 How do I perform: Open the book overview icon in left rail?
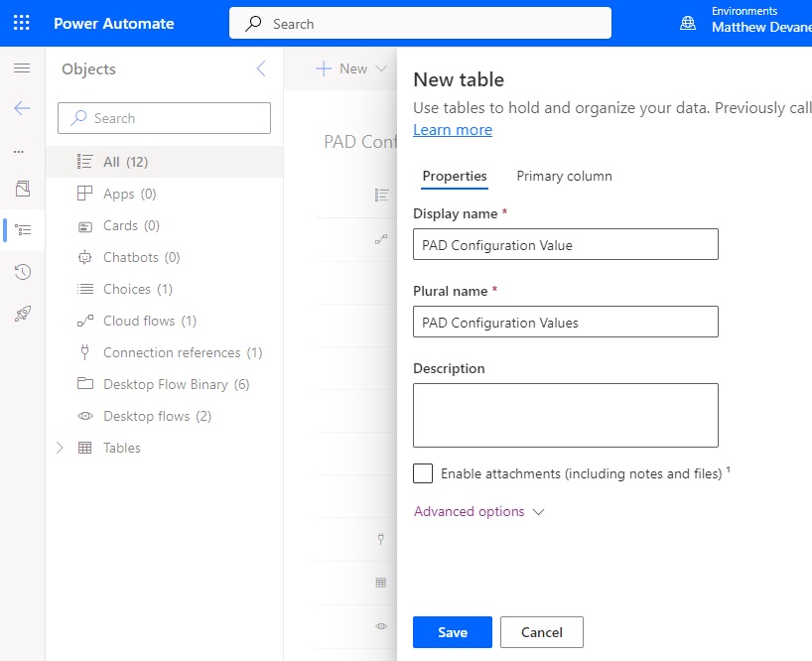22,189
